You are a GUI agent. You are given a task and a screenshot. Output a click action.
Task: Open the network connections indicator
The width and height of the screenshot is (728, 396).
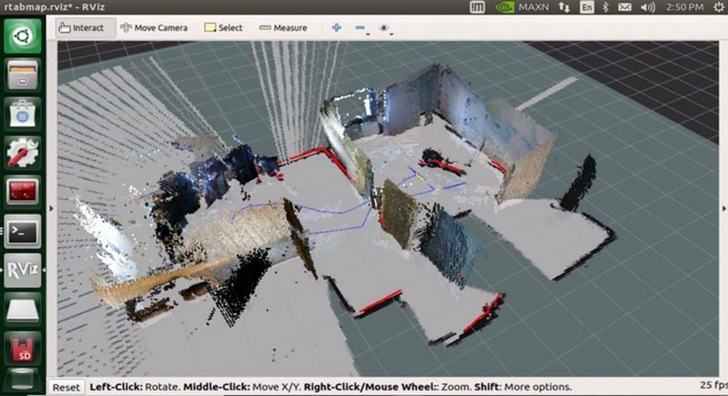point(564,7)
